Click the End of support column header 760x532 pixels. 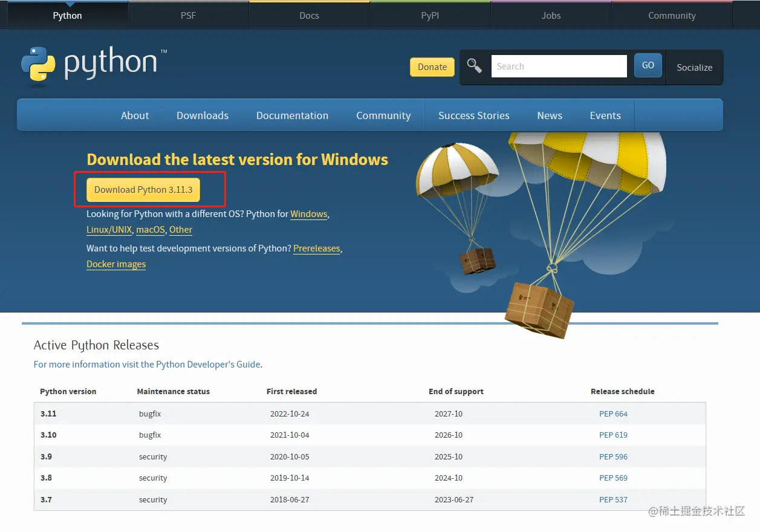point(456,392)
